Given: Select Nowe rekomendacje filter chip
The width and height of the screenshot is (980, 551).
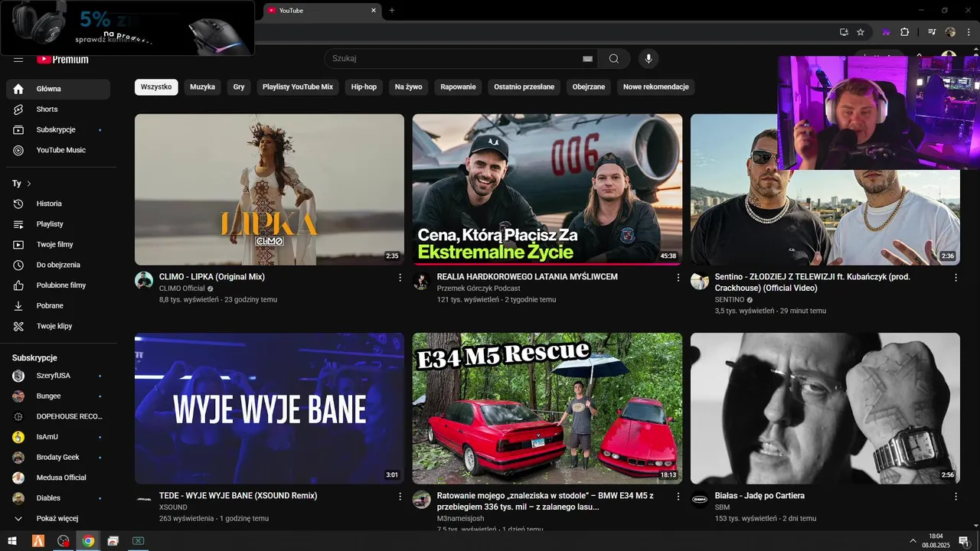Looking at the screenshot, I should tap(655, 87).
